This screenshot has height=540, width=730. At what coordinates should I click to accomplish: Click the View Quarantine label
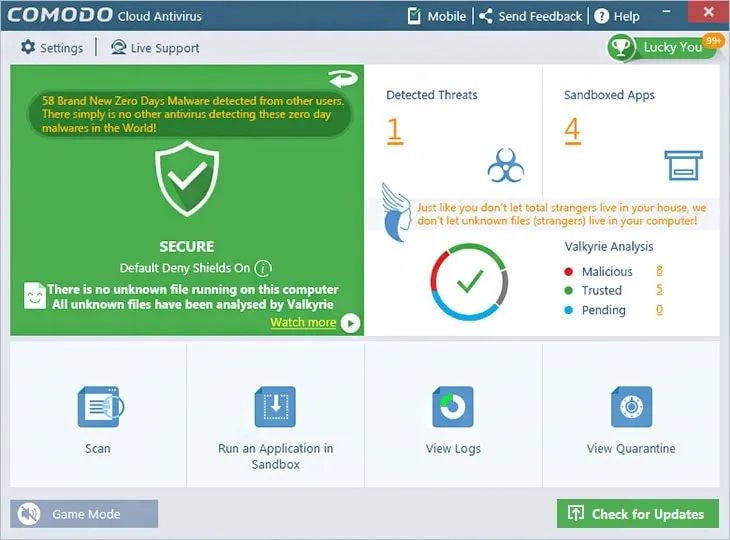coord(631,448)
